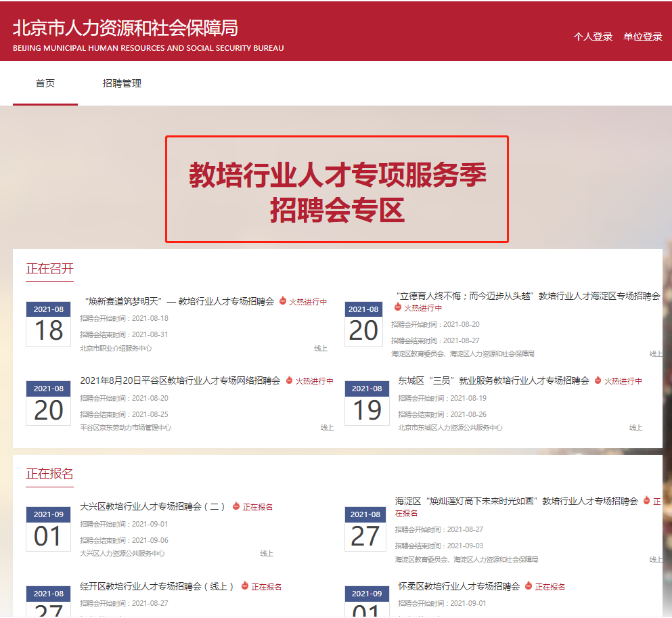Click 招聘会开始时间 2021-08-27 under 经开区 fair
This screenshot has height=618, width=672.
pos(125,603)
